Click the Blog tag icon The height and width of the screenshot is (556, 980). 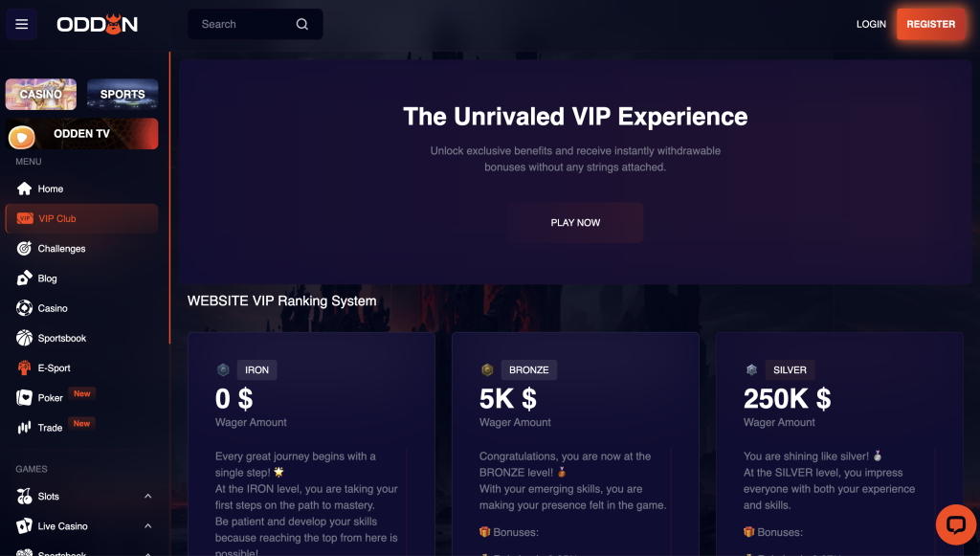[x=24, y=278]
